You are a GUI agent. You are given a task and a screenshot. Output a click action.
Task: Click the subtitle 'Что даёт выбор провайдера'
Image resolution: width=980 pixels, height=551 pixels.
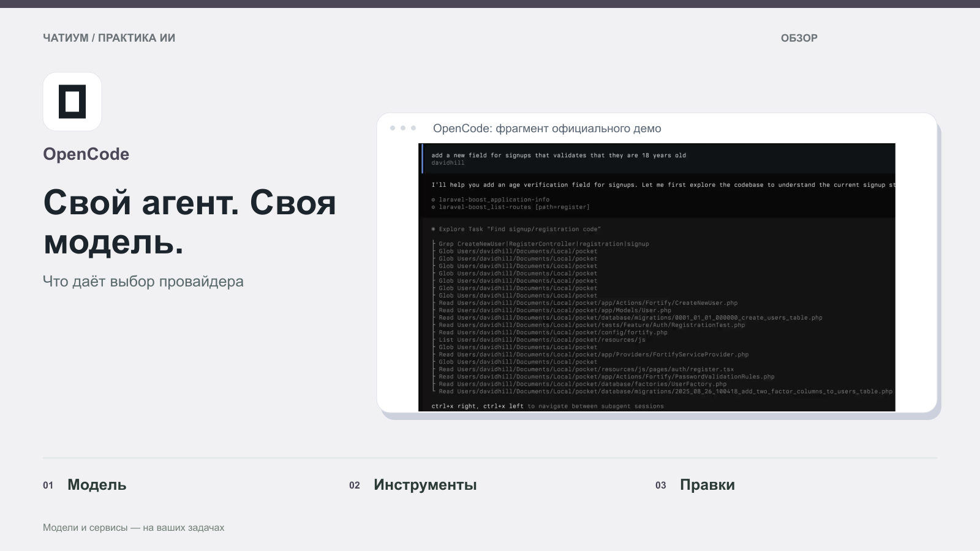click(x=143, y=282)
